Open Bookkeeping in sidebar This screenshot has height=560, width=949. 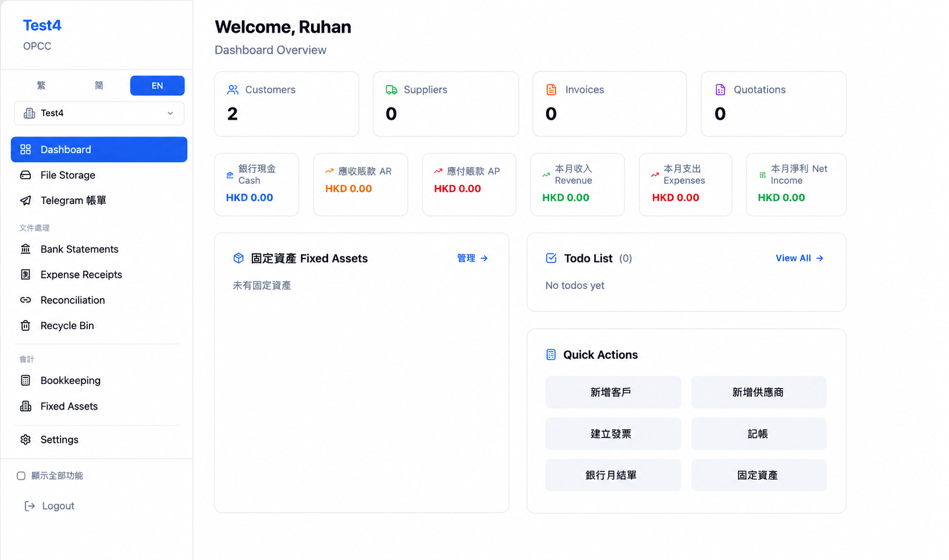(x=99, y=380)
